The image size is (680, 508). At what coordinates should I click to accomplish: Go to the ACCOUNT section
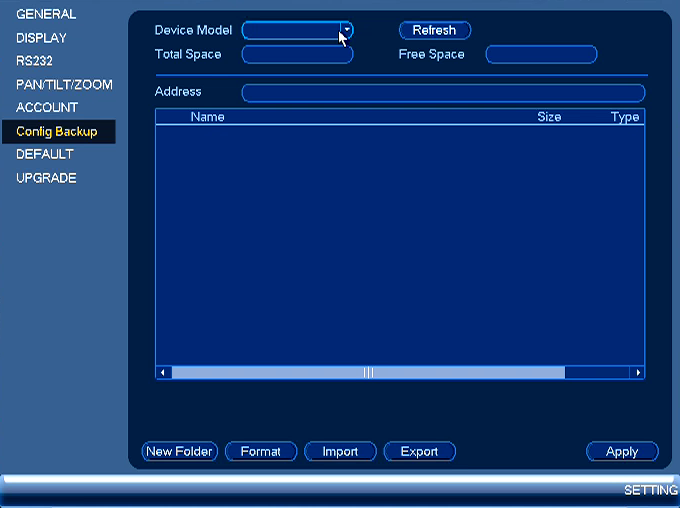click(47, 107)
